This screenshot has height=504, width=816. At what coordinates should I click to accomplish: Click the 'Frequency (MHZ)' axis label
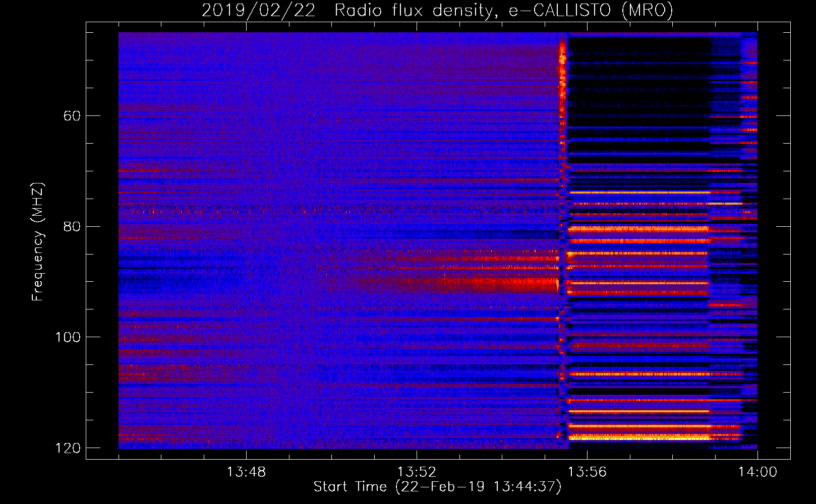coord(38,241)
